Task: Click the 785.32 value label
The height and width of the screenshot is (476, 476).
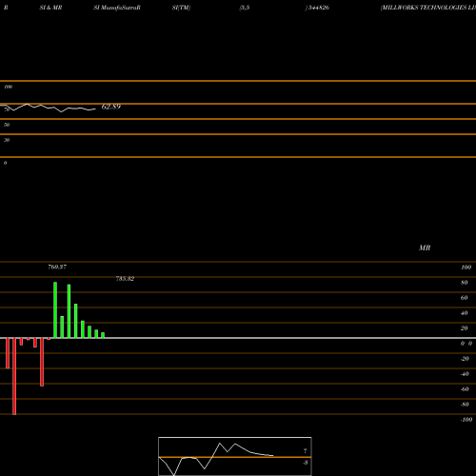Action: coord(125,279)
